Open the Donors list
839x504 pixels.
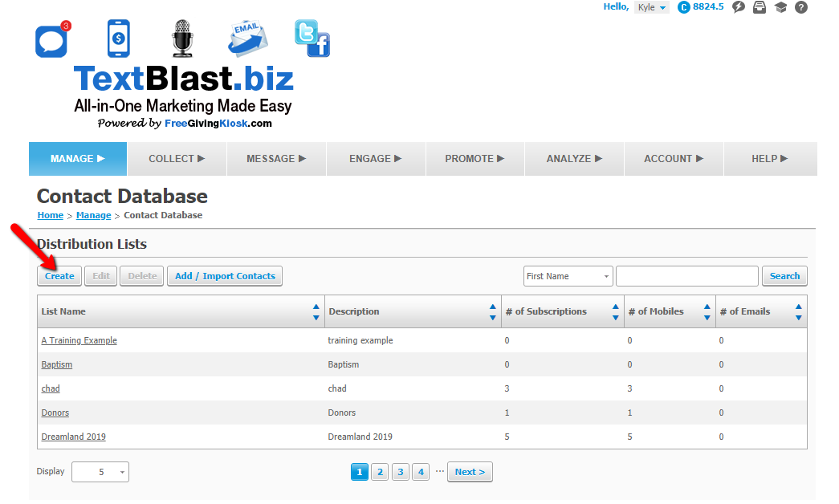coord(55,413)
